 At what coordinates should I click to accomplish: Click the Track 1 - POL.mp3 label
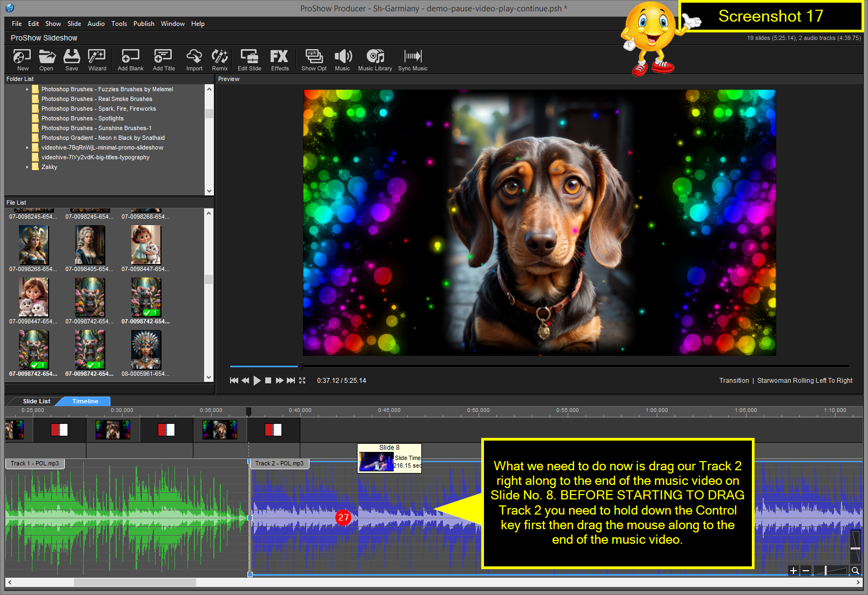pyautogui.click(x=35, y=464)
